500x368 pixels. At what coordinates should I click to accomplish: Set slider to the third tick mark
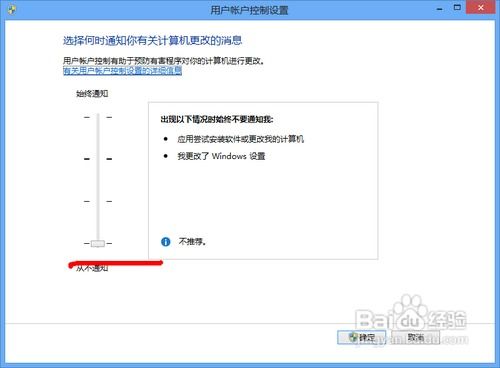point(98,201)
